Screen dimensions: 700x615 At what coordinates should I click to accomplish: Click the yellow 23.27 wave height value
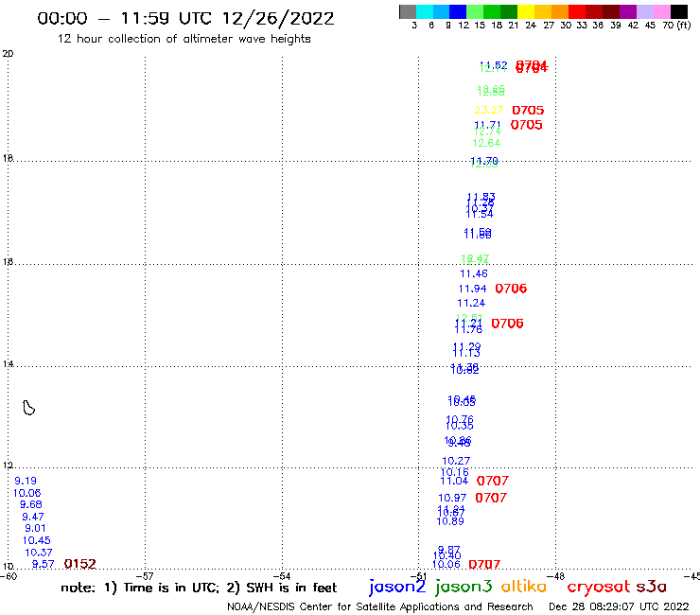489,110
